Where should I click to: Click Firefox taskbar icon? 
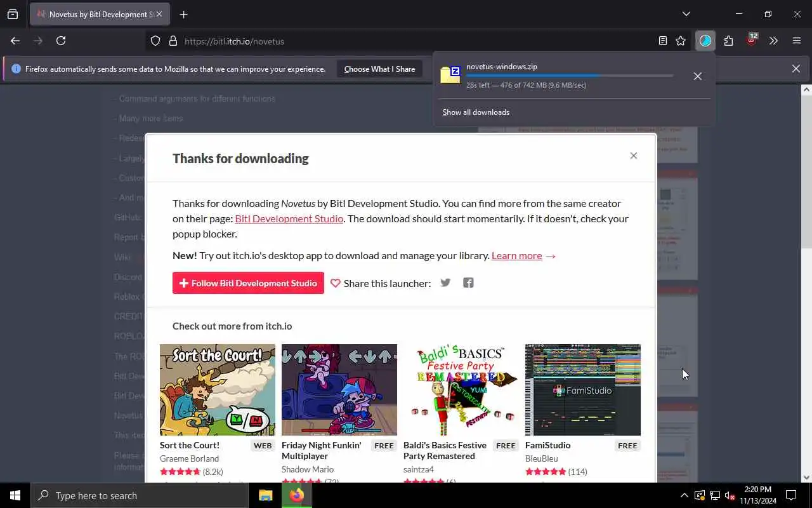(297, 495)
